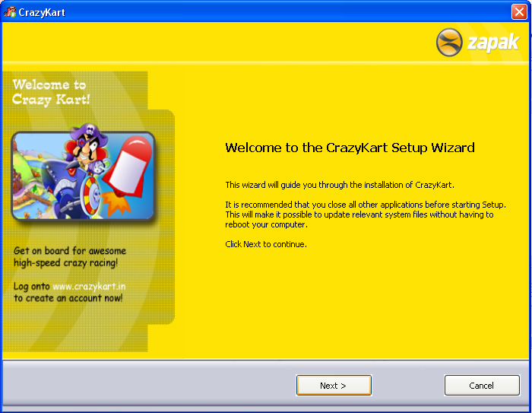Click the CrazyKart icon in title bar
The width and height of the screenshot is (532, 413).
click(x=10, y=11)
